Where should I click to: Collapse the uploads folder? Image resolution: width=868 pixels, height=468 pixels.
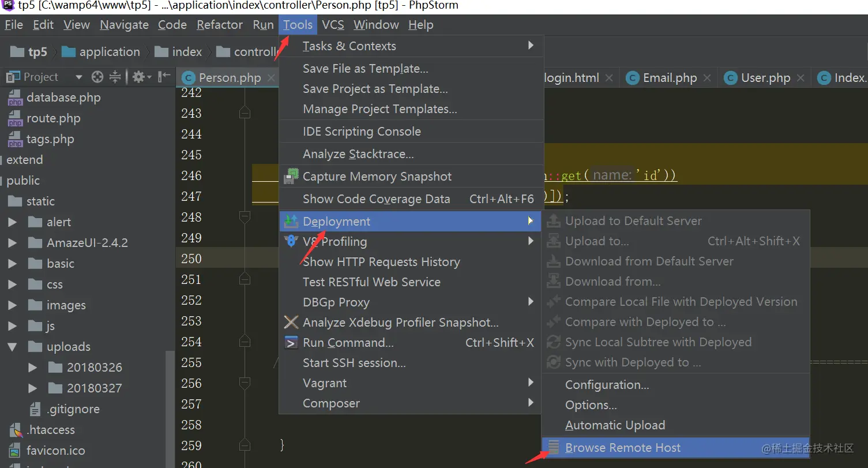point(12,347)
